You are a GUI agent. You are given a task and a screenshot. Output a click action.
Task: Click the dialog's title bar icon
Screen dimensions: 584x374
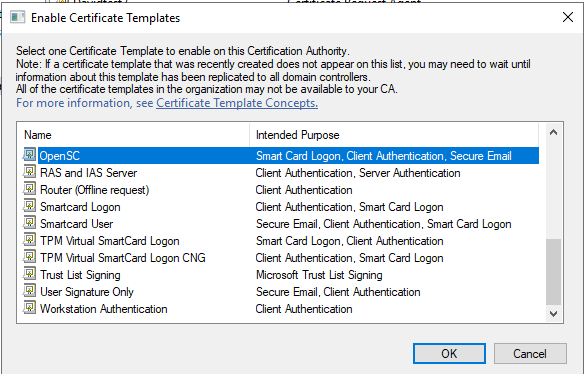pyautogui.click(x=18, y=18)
